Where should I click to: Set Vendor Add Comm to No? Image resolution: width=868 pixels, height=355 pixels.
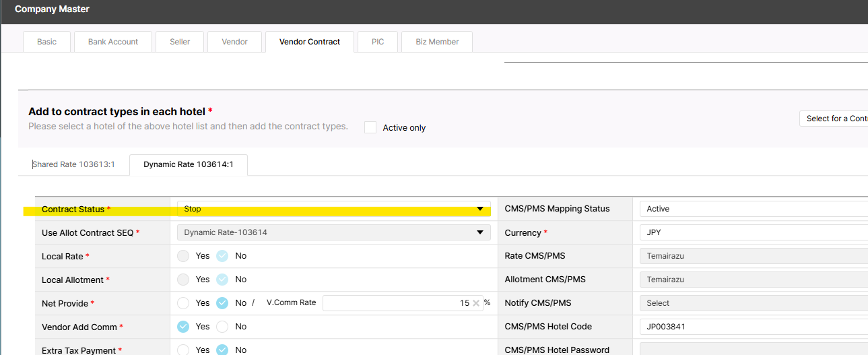click(x=223, y=327)
